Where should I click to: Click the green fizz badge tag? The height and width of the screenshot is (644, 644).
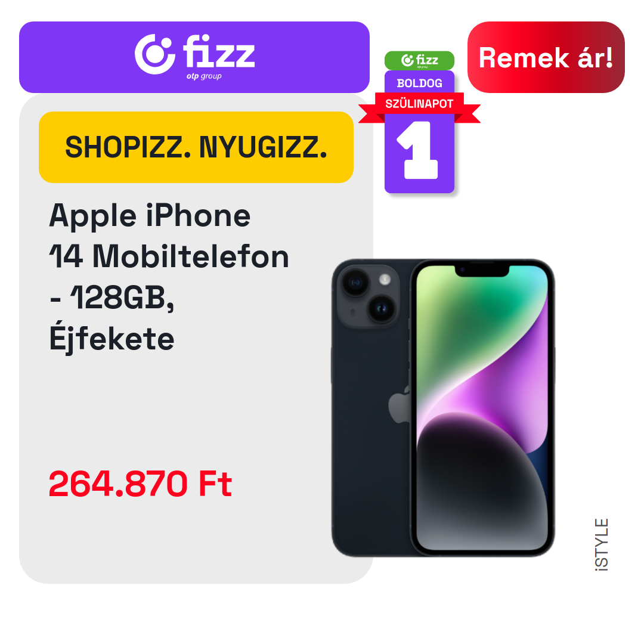click(x=419, y=60)
